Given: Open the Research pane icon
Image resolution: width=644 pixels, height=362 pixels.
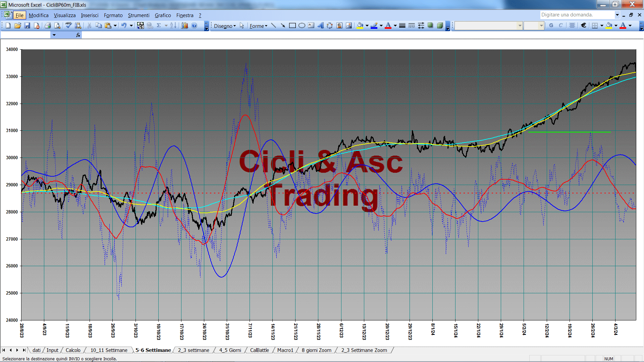Looking at the screenshot, I should tap(78, 25).
